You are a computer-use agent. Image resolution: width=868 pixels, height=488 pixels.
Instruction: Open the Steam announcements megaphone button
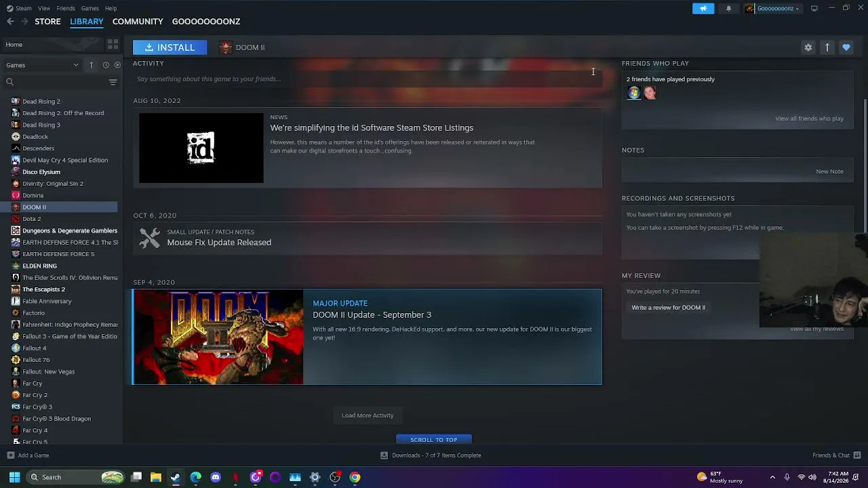pos(703,8)
